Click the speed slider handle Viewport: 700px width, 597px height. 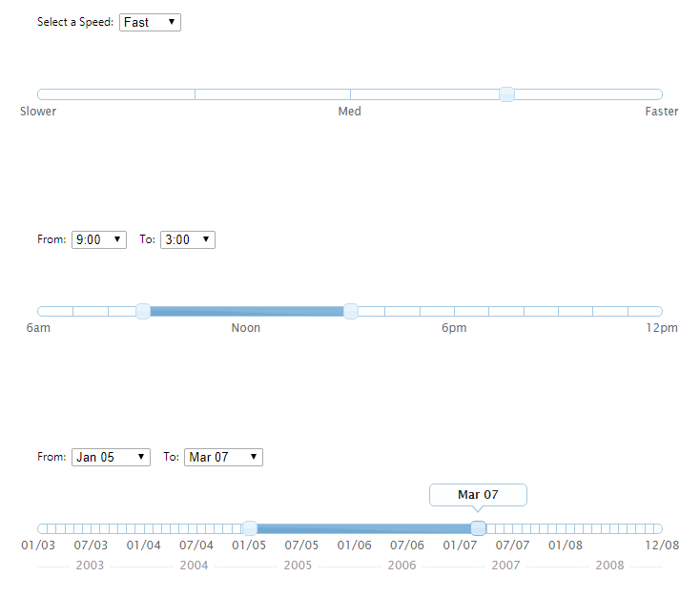[x=506, y=94]
